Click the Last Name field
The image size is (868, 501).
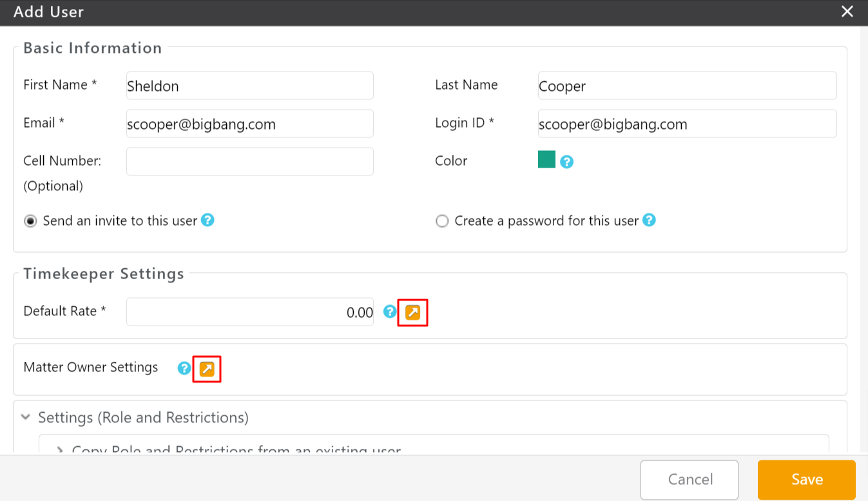pyautogui.click(x=687, y=86)
